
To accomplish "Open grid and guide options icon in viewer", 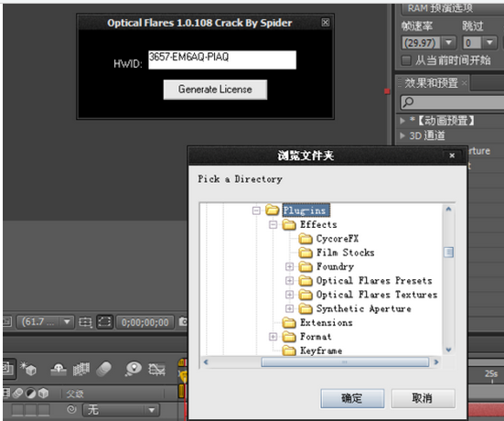I will [x=85, y=321].
